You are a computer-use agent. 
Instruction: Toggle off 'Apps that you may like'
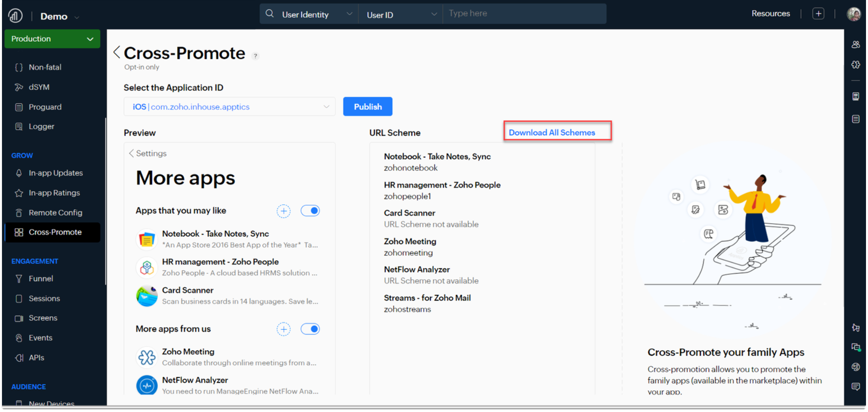point(310,211)
